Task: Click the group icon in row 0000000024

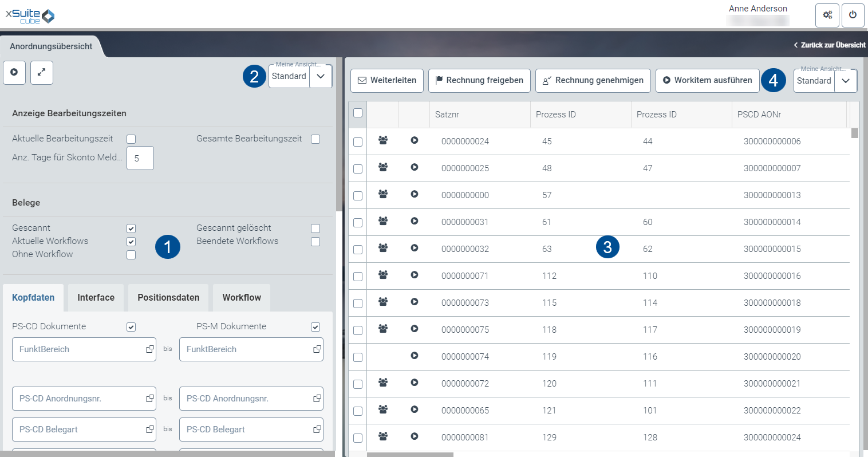Action: click(383, 140)
